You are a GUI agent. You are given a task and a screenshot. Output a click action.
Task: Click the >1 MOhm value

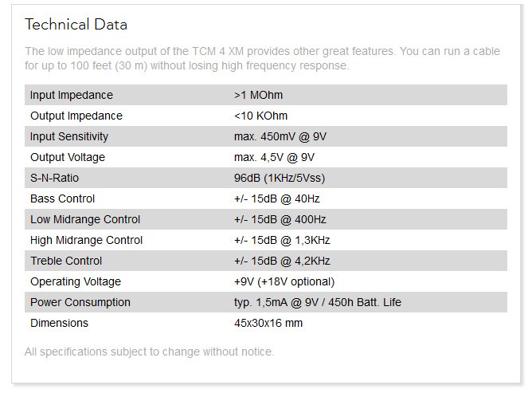click(259, 96)
